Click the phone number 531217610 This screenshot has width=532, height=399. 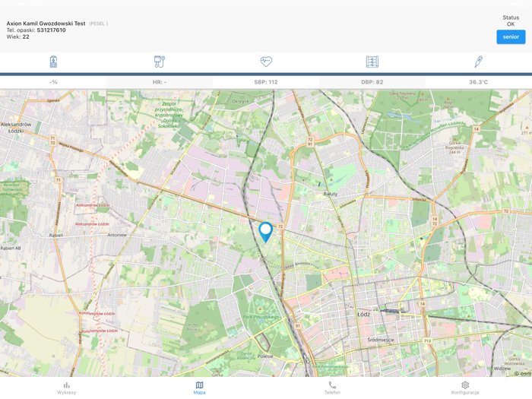pyautogui.click(x=51, y=30)
